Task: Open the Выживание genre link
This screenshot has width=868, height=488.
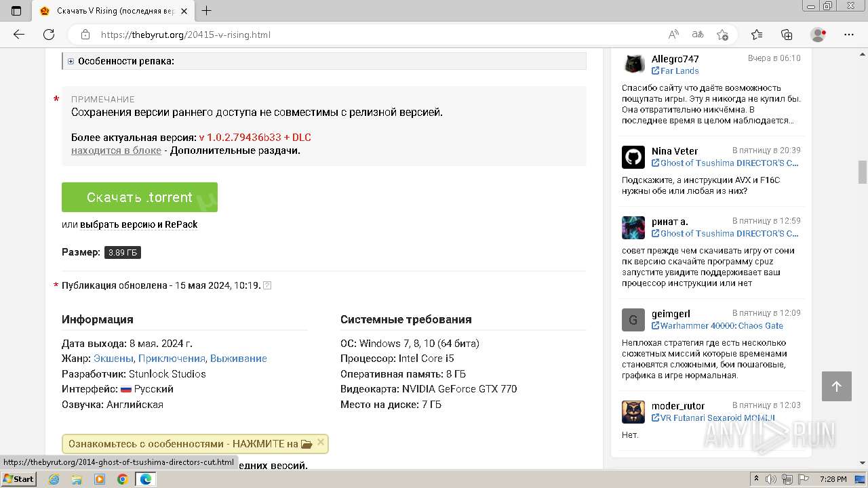Action: pos(239,359)
